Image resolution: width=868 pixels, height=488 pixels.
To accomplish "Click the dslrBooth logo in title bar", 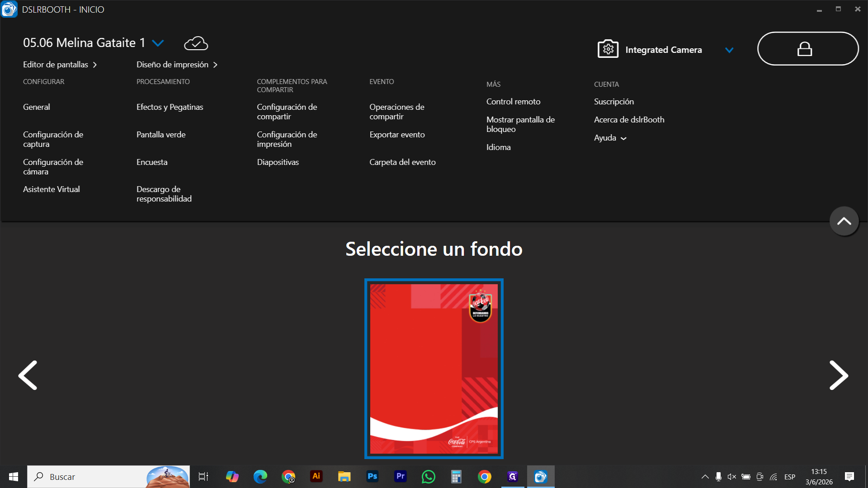I will (x=9, y=9).
